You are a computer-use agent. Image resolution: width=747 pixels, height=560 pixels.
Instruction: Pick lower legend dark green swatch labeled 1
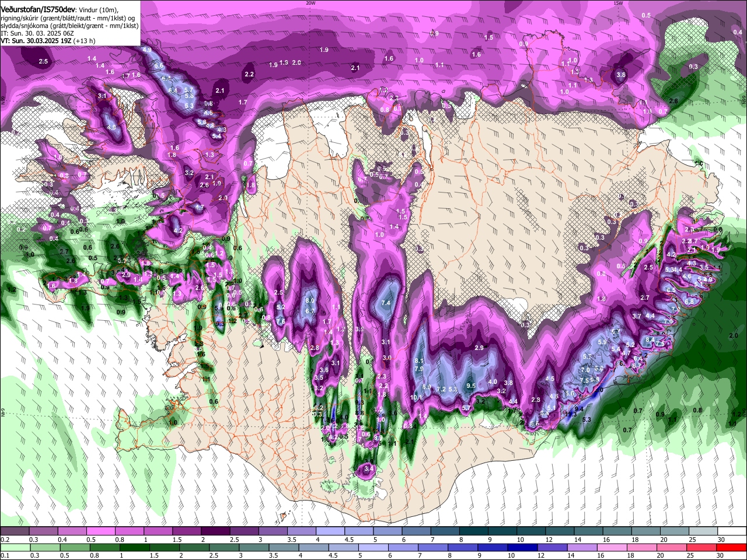pyautogui.click(x=134, y=547)
